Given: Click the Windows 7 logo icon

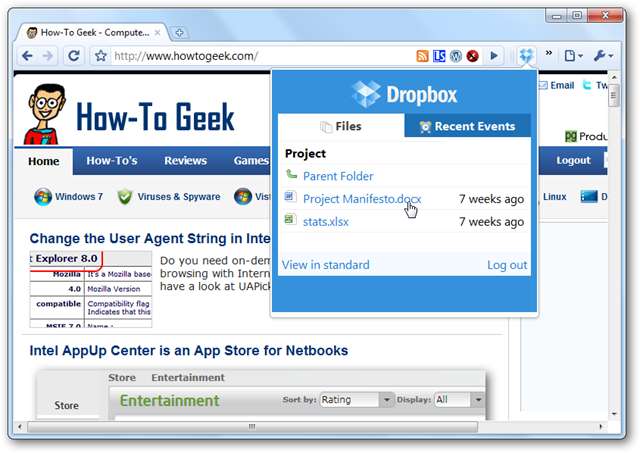Looking at the screenshot, I should [x=43, y=197].
